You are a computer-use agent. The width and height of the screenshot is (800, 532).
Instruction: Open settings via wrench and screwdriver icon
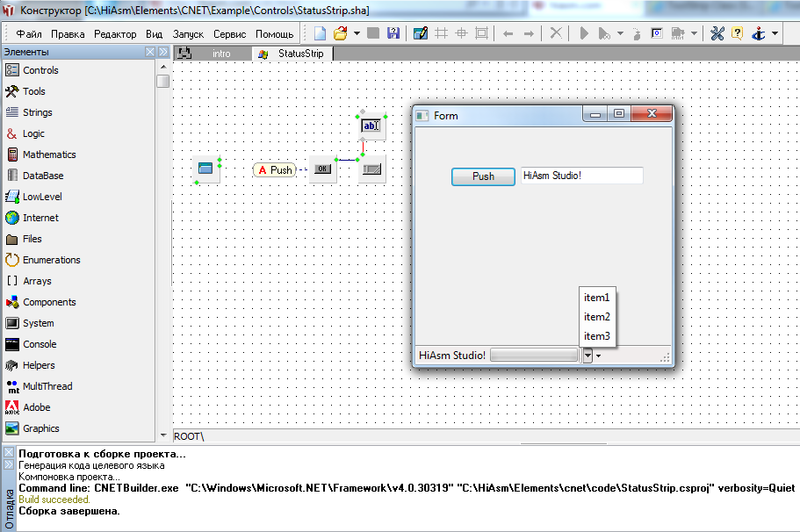coord(717,33)
